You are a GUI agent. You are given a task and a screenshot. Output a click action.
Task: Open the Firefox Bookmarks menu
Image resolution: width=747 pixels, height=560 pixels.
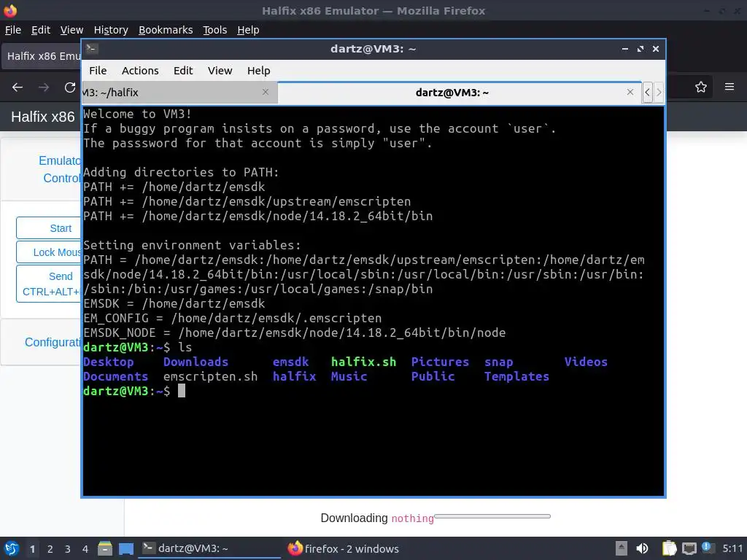point(166,30)
